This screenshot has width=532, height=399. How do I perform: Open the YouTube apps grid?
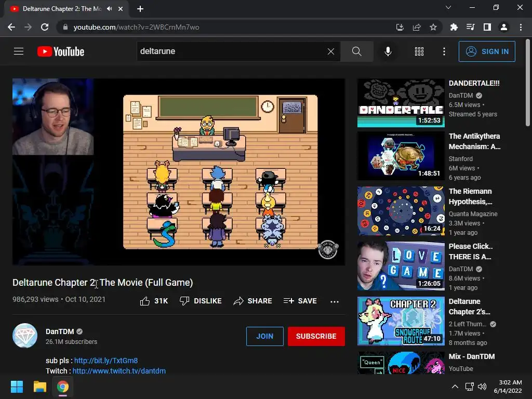[419, 51]
